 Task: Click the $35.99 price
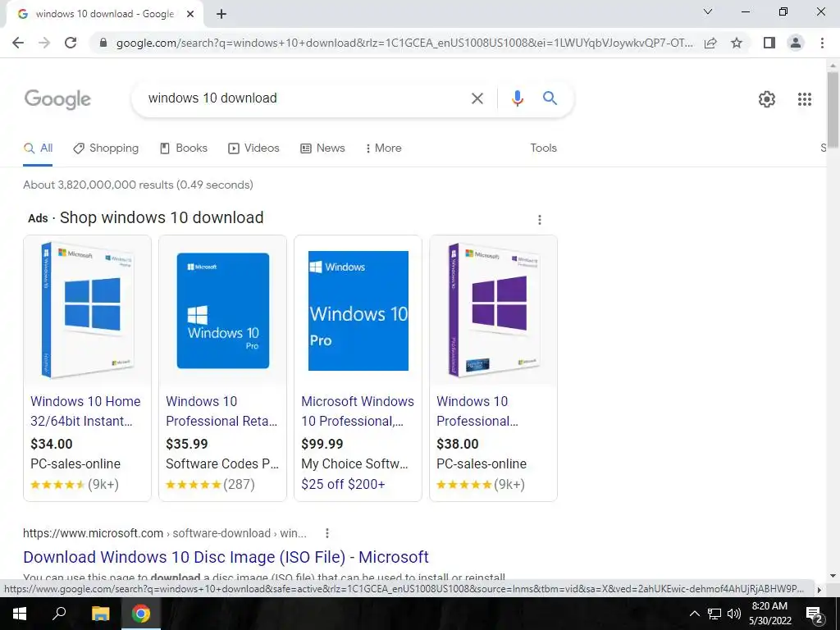click(186, 444)
